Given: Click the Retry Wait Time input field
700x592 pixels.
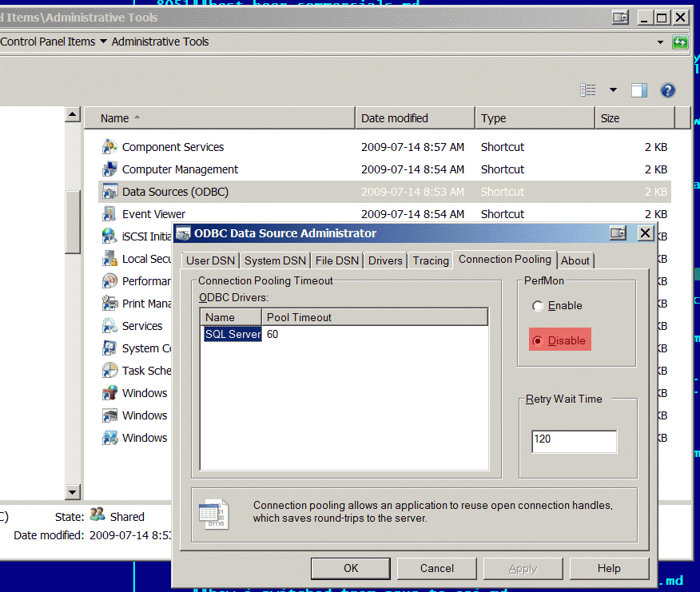Looking at the screenshot, I should tap(574, 442).
